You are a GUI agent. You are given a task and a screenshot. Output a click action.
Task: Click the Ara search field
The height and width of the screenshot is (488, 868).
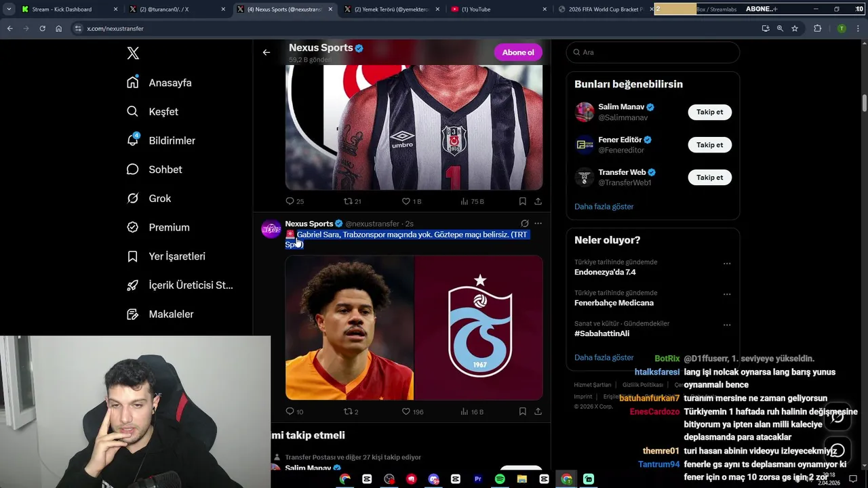653,52
